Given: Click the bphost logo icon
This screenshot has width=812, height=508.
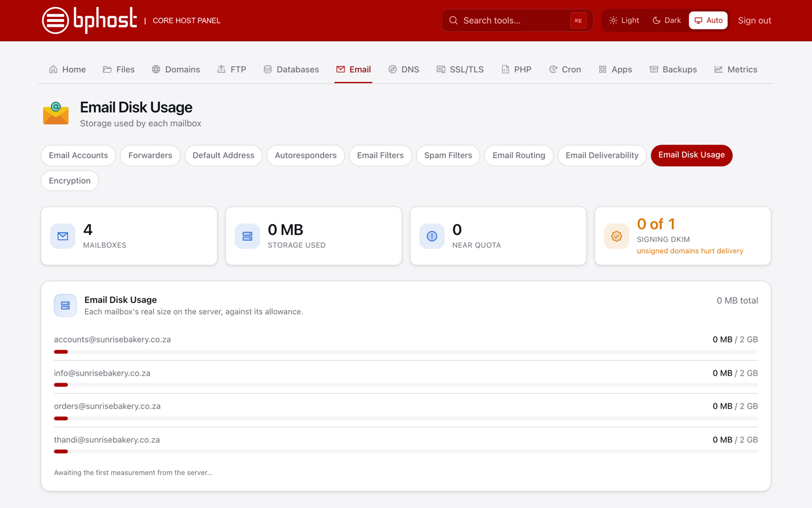Looking at the screenshot, I should click(x=56, y=20).
